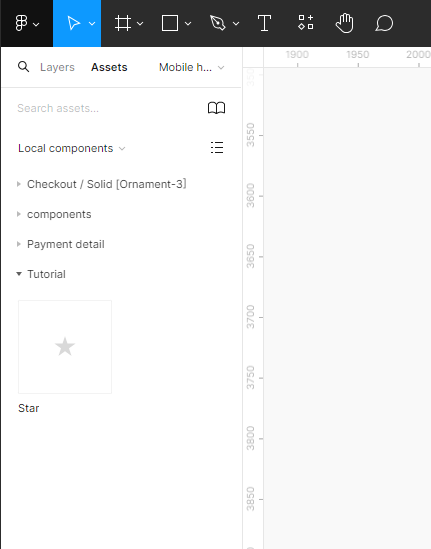
Task: Expand the Checkout / Solid [Ornament-3] group
Action: tap(102, 184)
